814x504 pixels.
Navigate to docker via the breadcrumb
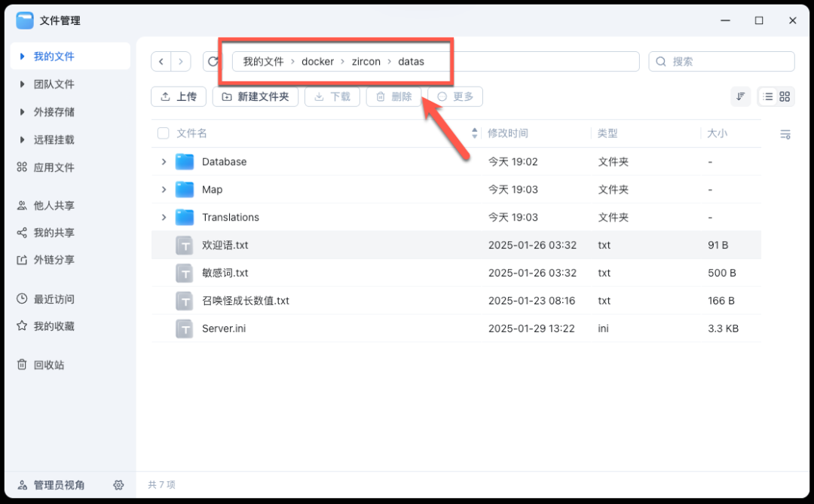point(317,61)
